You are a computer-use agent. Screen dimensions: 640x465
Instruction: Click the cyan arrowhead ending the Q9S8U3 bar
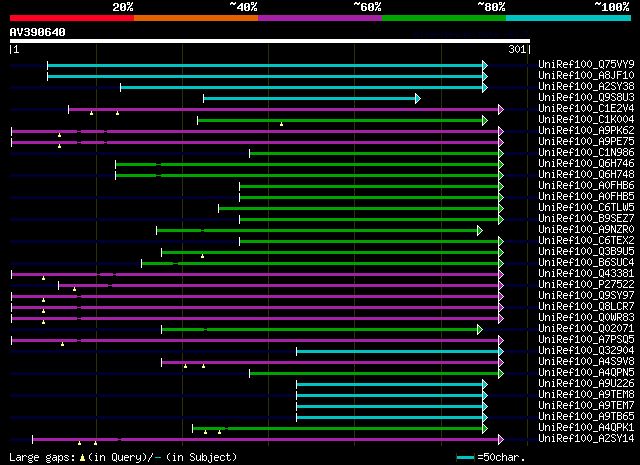tap(418, 98)
